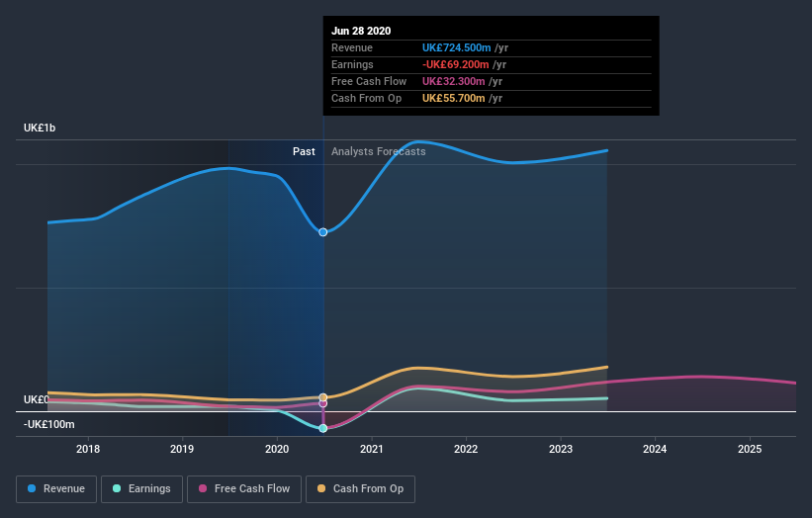Click the UK£55.700m cash from op value
The image size is (812, 518).
pyautogui.click(x=454, y=98)
